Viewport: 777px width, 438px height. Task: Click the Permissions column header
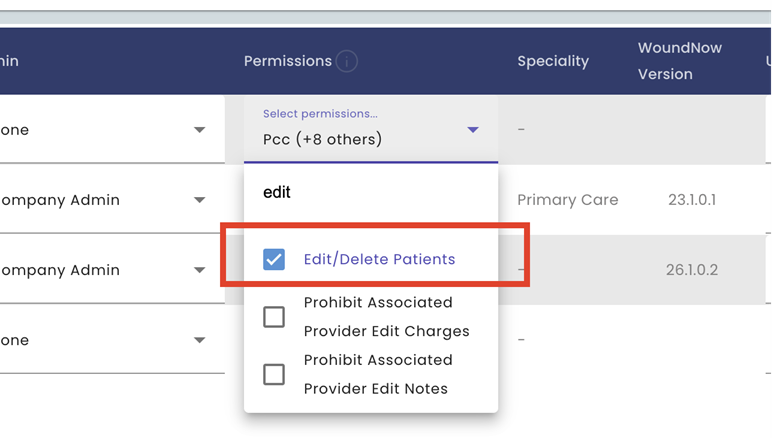[287, 61]
